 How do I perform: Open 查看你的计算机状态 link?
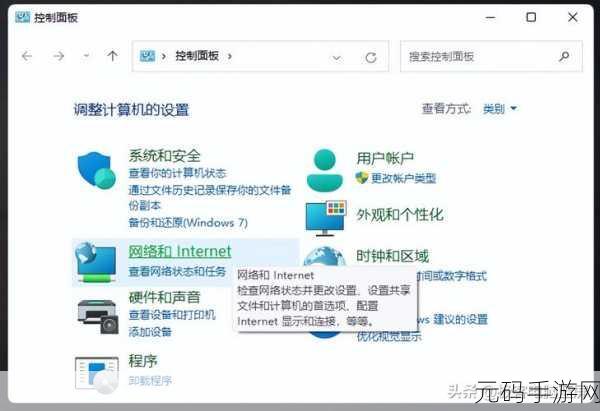pos(177,173)
